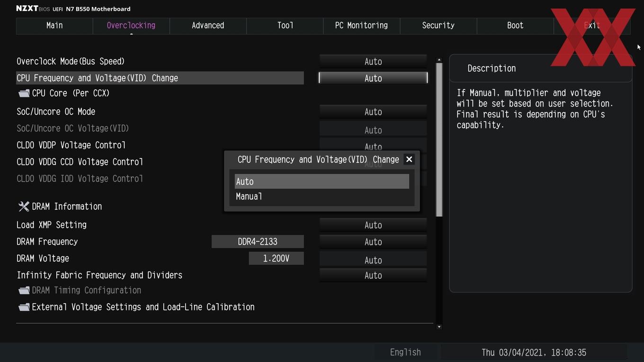Click the DDR4-2133 frequency value

[x=258, y=242]
